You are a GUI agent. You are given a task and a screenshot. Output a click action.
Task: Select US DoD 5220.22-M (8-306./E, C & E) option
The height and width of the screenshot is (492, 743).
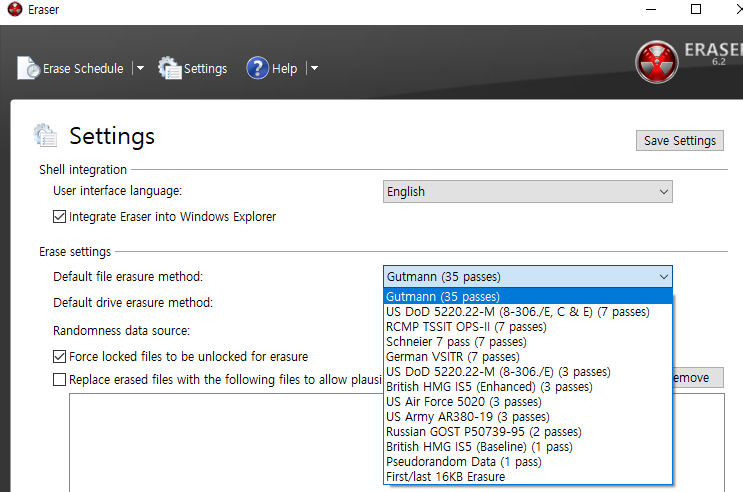527,312
